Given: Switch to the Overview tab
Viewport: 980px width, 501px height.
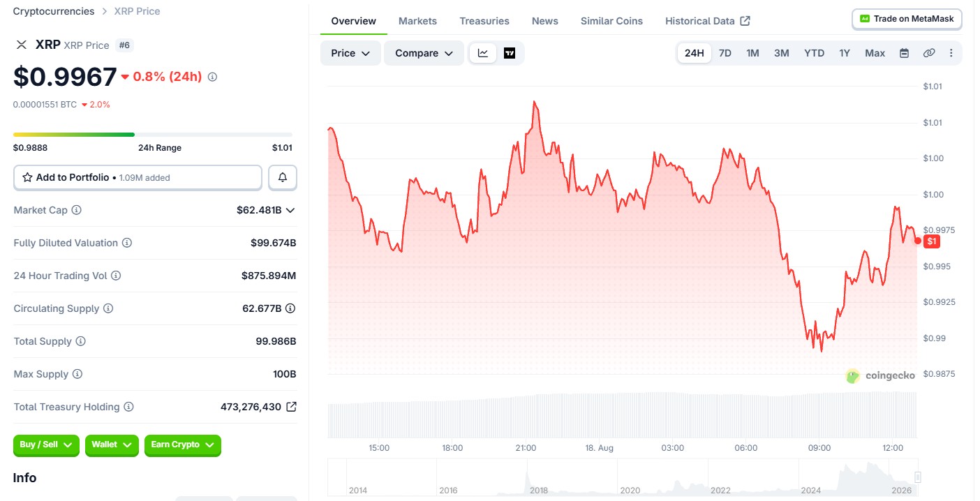Looking at the screenshot, I should 354,21.
